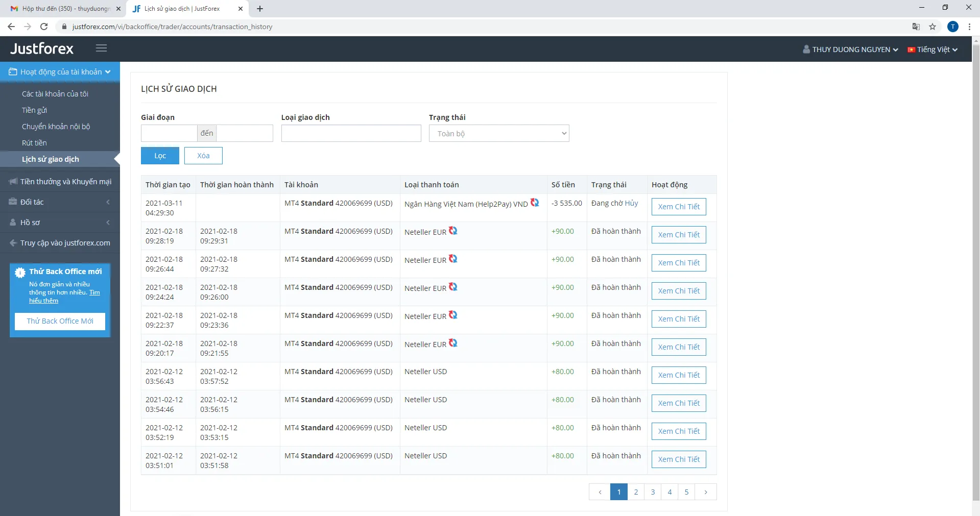The width and height of the screenshot is (980, 516).
Task: View details for the 2021-02-12 03:56:43 transaction
Action: [679, 375]
